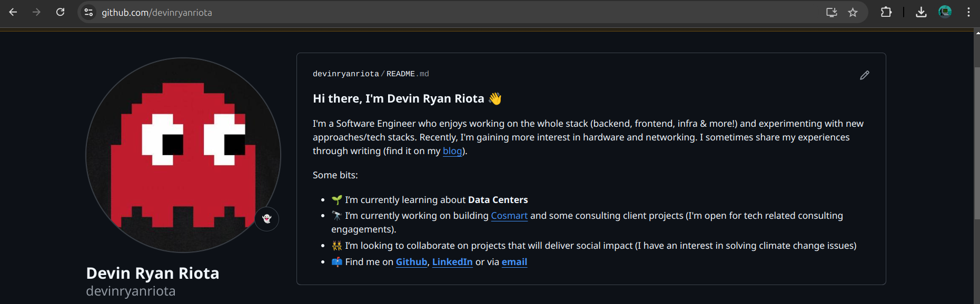Click the install app icon in address bar
The height and width of the screenshot is (304, 980).
point(831,12)
